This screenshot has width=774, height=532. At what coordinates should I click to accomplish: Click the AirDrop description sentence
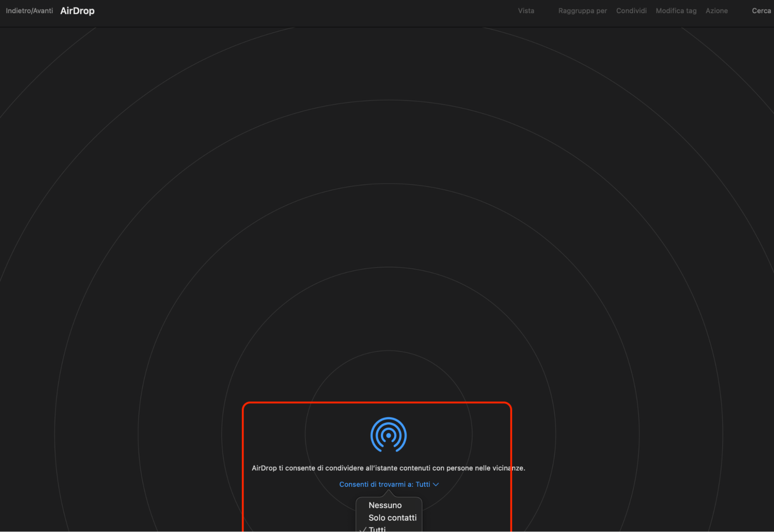[x=388, y=468]
